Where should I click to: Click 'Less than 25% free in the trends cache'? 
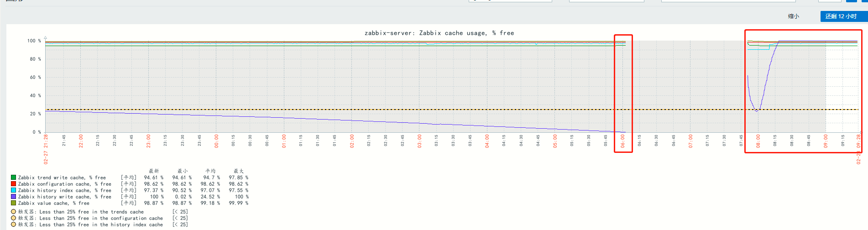click(92, 212)
